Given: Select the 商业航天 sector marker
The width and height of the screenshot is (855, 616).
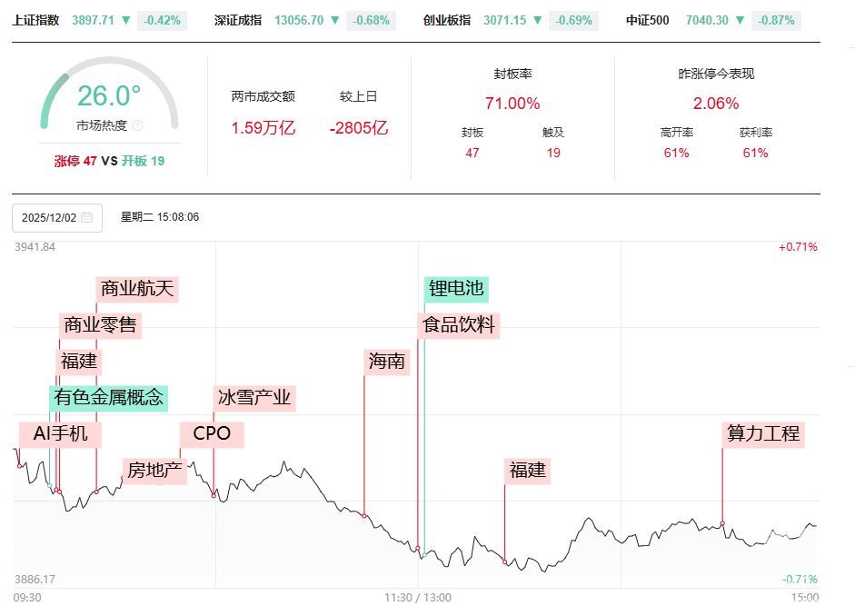Looking at the screenshot, I should point(136,289).
